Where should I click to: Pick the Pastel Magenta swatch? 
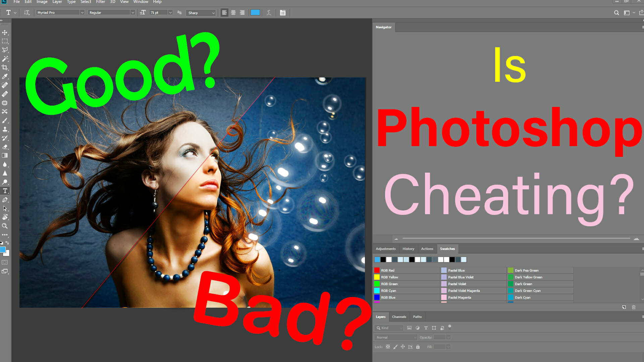(x=473, y=297)
